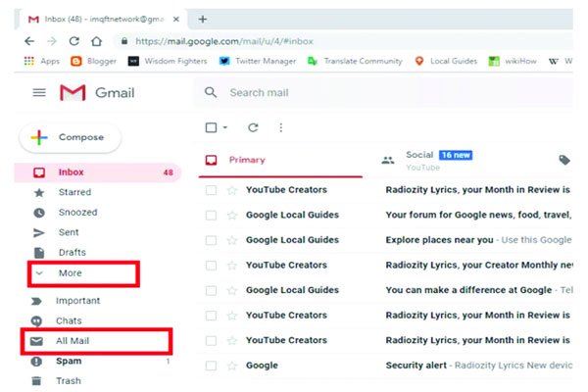Select checkbox of first YouTube Creators email
This screenshot has width=588, height=392.
[211, 190]
